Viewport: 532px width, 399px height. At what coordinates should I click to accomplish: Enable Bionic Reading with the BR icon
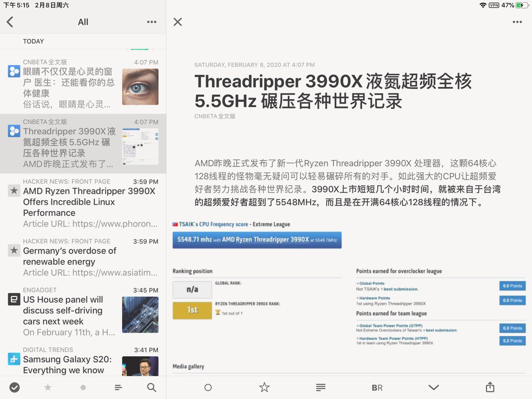pyautogui.click(x=377, y=388)
